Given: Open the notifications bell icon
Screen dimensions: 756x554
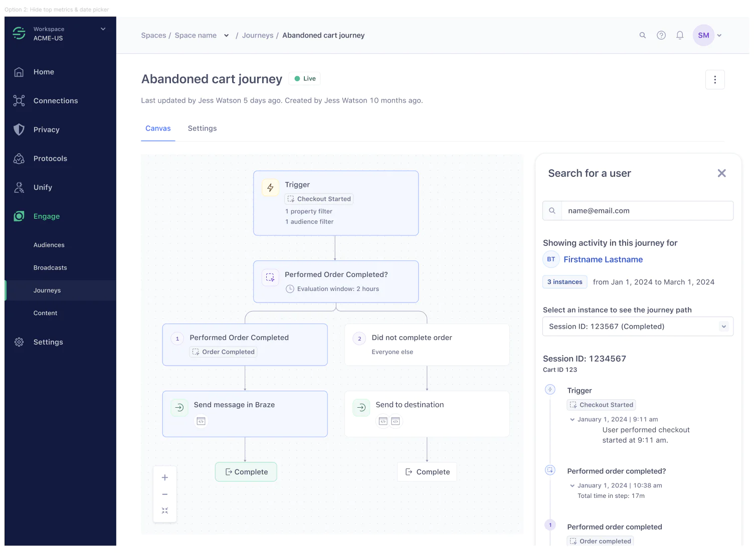Looking at the screenshot, I should coord(680,36).
